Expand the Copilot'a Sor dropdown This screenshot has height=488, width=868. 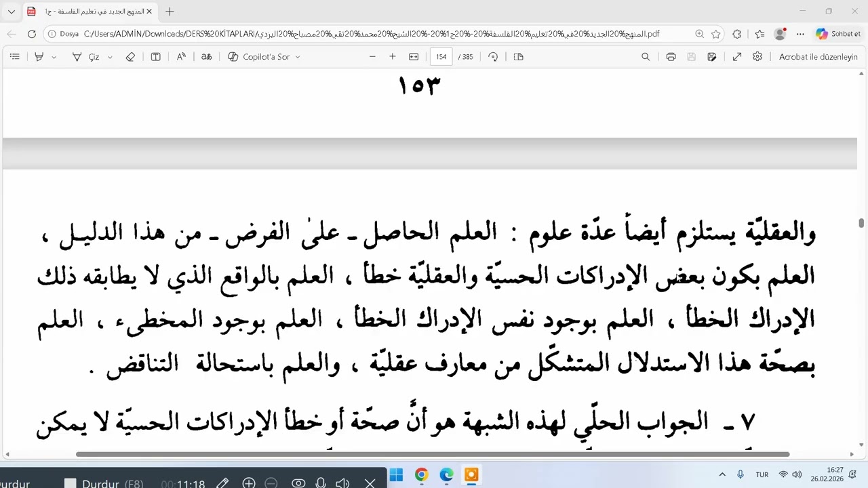[297, 57]
